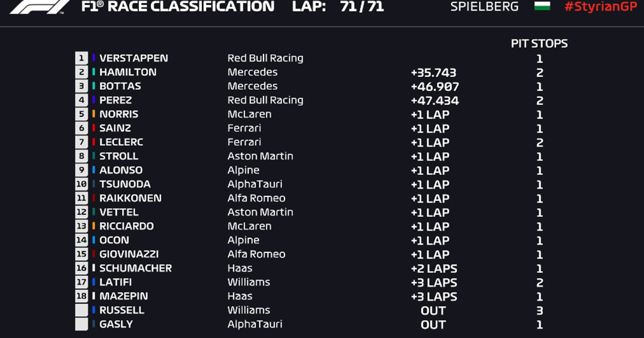The image size is (644, 338).
Task: Click the position 1 number box
Action: pyautogui.click(x=82, y=58)
